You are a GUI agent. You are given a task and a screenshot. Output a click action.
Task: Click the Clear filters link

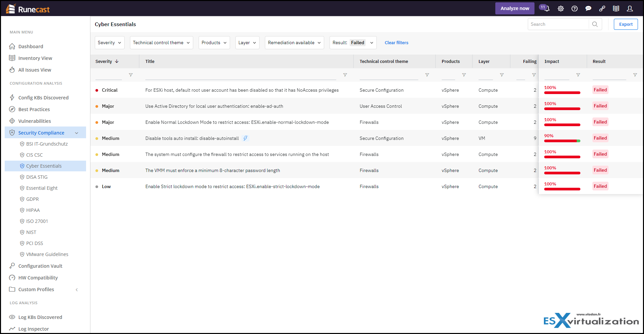[x=397, y=43]
